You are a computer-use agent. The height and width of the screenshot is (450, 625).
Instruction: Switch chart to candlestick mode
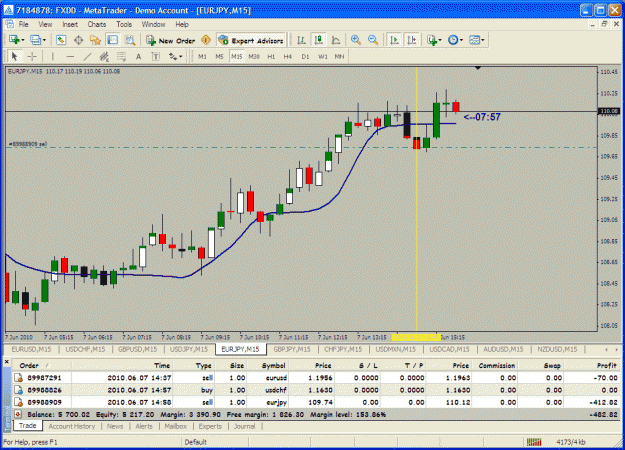click(318, 40)
